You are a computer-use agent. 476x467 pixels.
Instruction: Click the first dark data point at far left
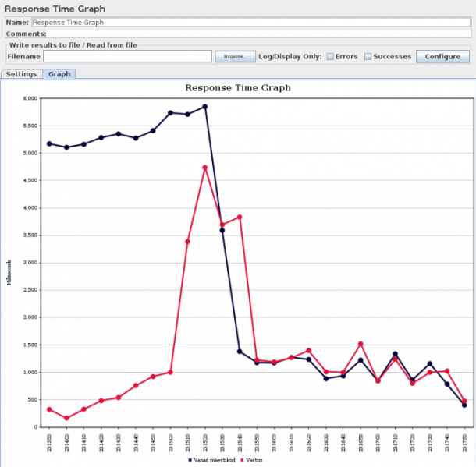(x=49, y=143)
